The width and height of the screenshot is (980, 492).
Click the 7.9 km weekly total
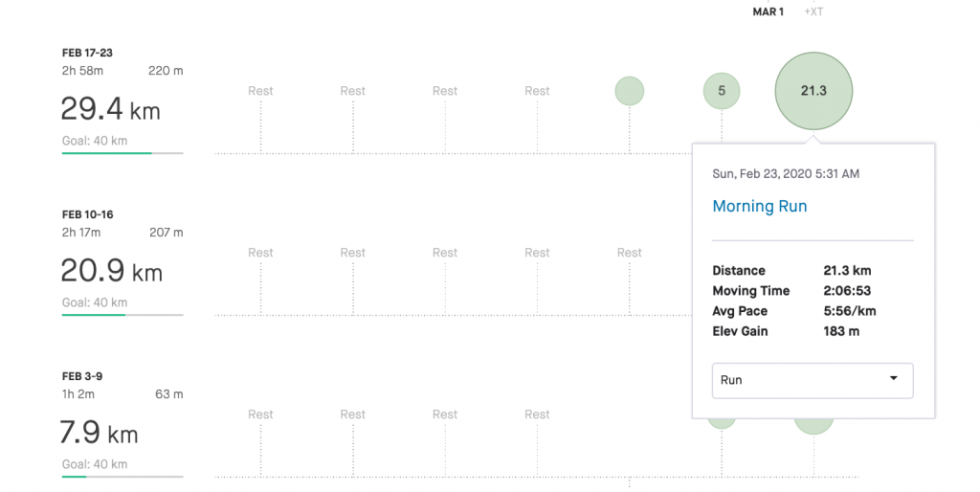99,434
